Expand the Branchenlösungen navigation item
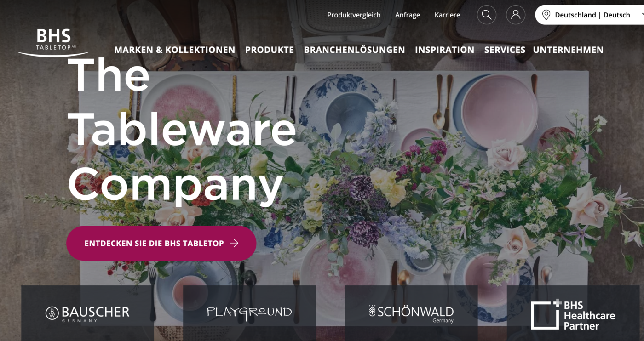This screenshot has width=644, height=341. [354, 50]
